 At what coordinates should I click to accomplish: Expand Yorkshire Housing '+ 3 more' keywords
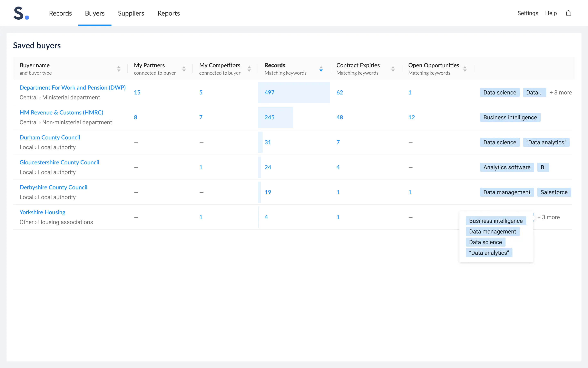[548, 217]
